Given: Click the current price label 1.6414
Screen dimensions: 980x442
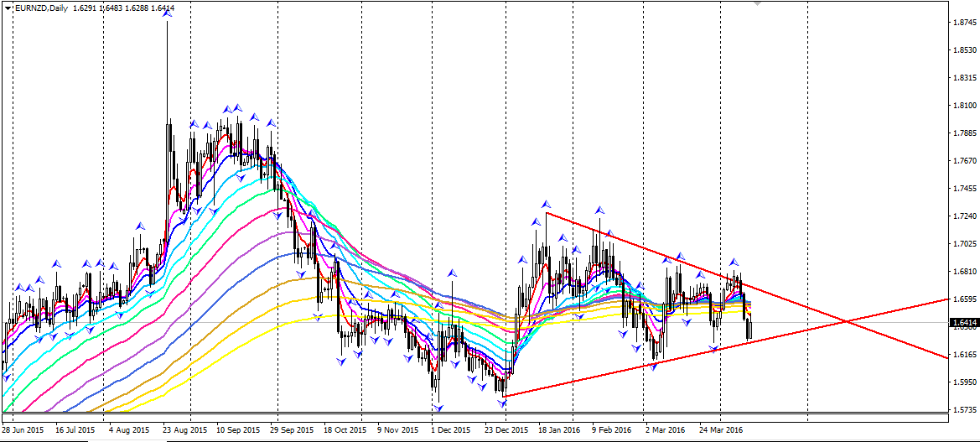Looking at the screenshot, I should coord(964,323).
